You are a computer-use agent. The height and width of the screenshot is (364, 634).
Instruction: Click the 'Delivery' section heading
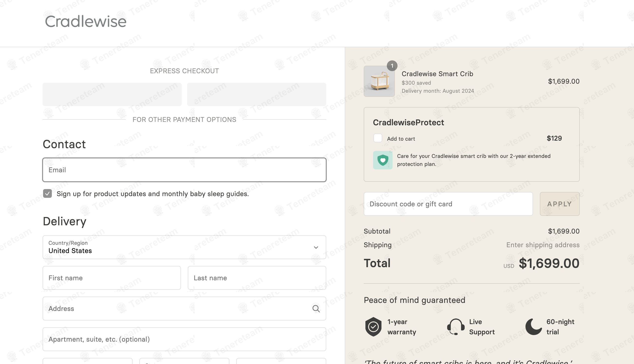(64, 221)
